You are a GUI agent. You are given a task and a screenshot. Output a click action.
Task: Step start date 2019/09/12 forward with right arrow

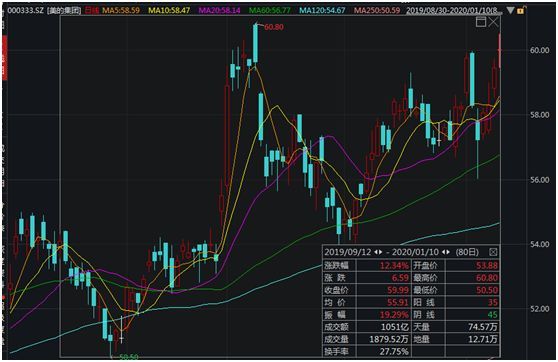click(x=380, y=252)
